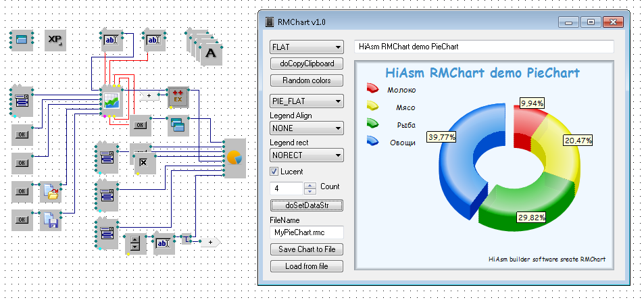Click the pie chart series component
This screenshot has width=644, height=300.
pos(234,157)
